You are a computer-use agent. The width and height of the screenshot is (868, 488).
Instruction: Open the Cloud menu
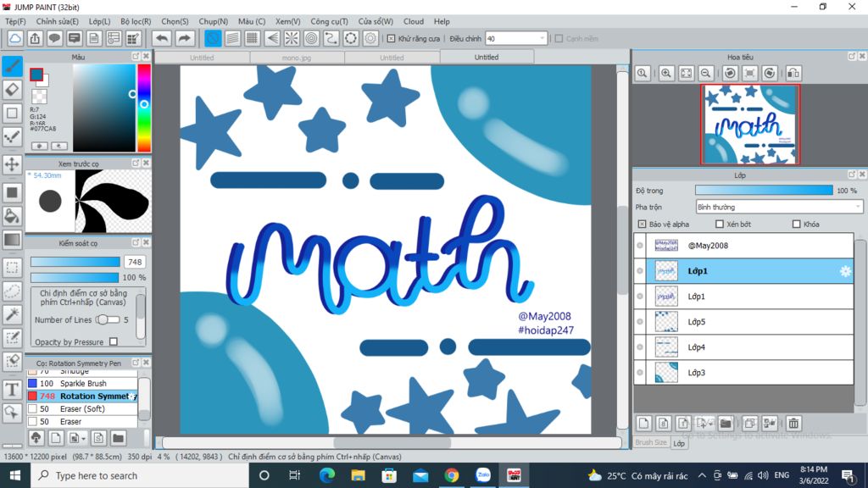[414, 21]
